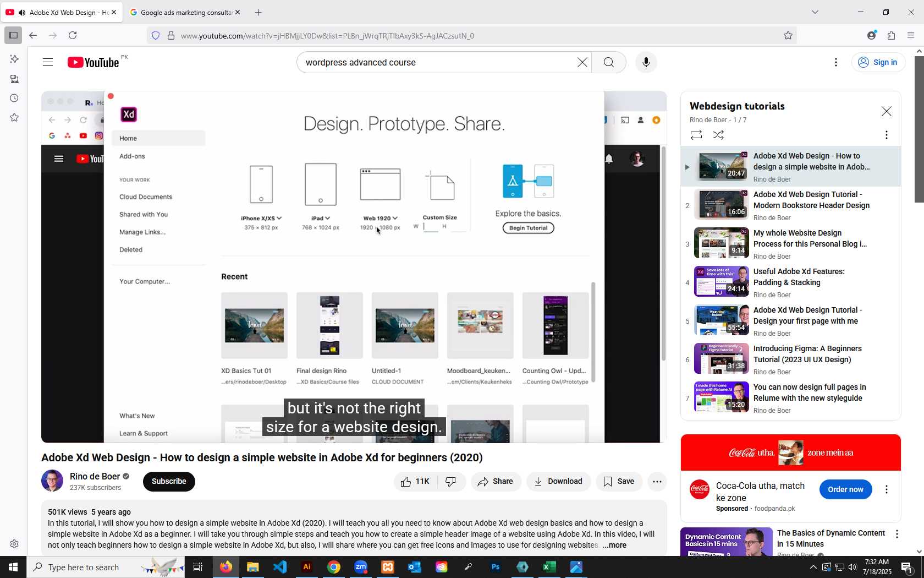
Task: Open Firefox extensions puzzle icon
Action: click(891, 35)
